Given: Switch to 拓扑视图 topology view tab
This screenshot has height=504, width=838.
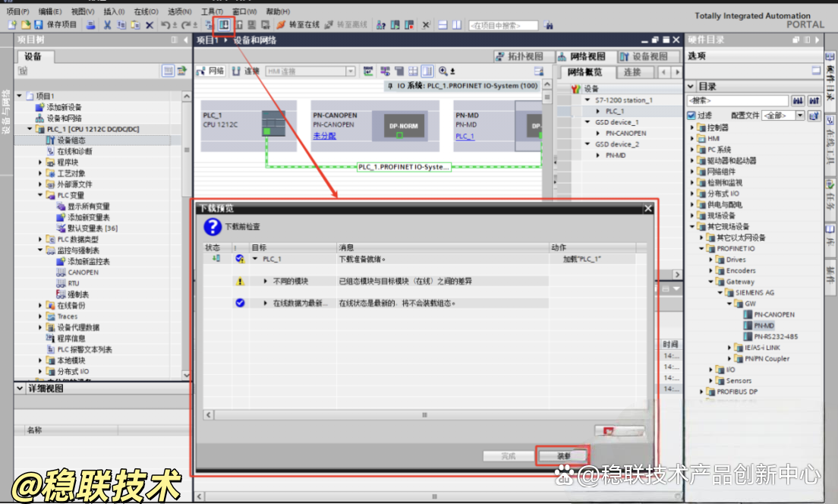Looking at the screenshot, I should (x=521, y=56).
